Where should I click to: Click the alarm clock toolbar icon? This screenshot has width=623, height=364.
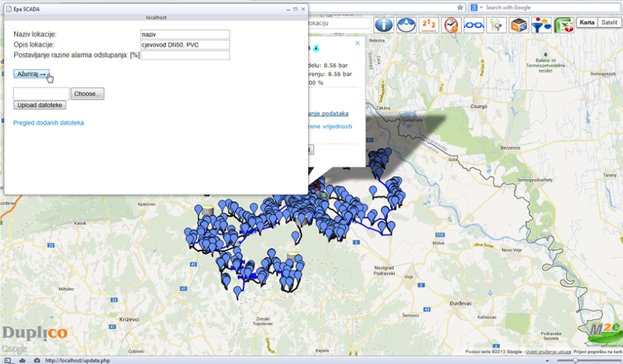(x=451, y=25)
